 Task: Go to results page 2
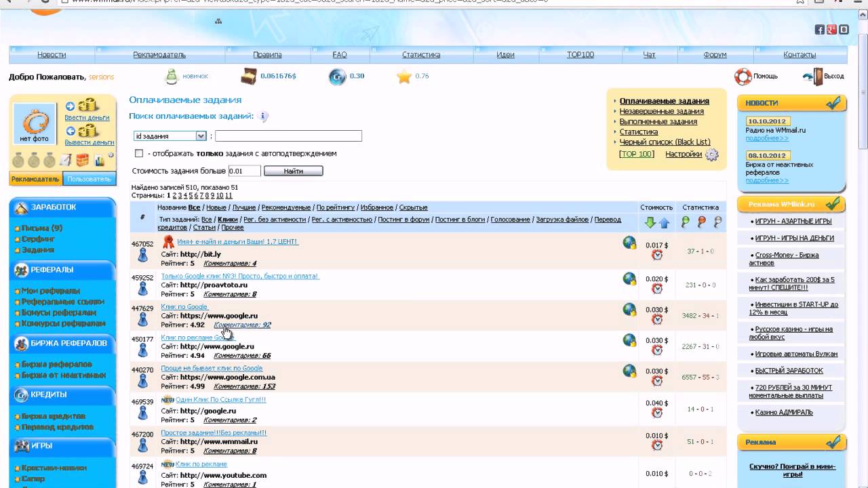click(174, 195)
